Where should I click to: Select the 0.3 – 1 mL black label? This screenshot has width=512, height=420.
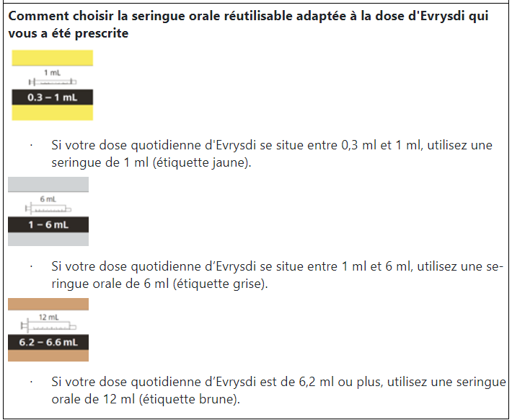click(53, 97)
